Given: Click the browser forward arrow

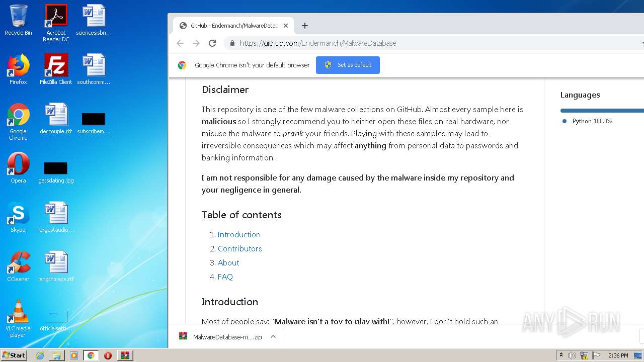Looking at the screenshot, I should click(196, 43).
